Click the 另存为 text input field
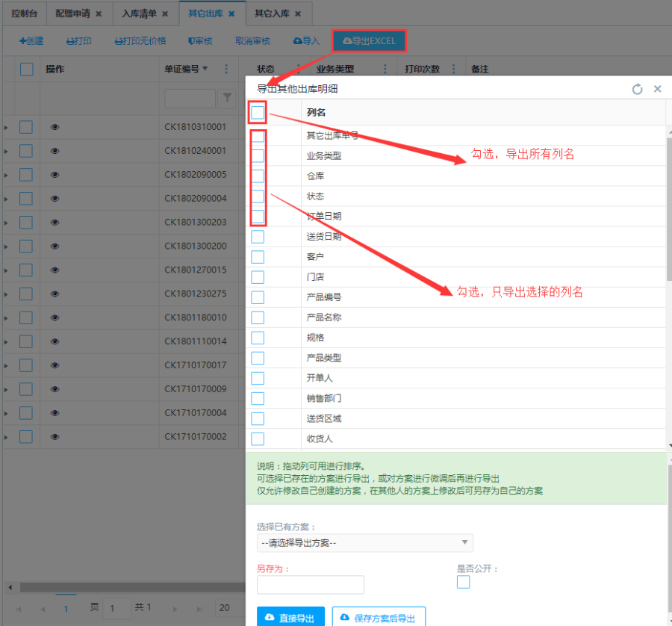This screenshot has height=626, width=672. [x=310, y=585]
